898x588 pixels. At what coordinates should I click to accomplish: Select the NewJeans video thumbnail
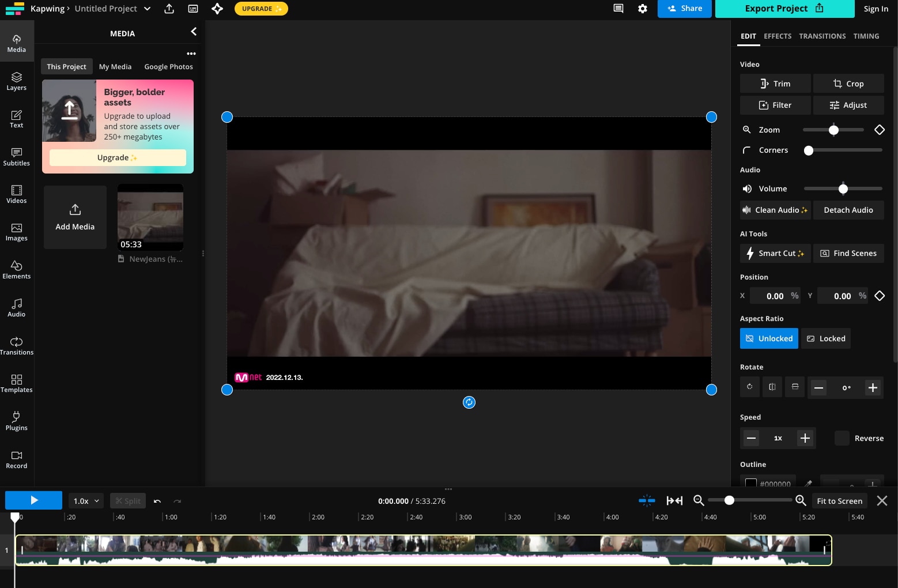pos(150,217)
